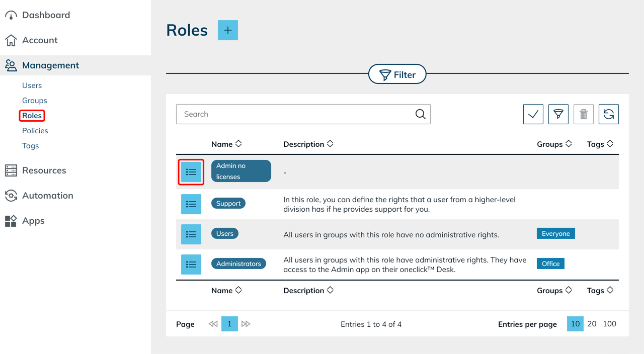Expand the Filter panel

[x=397, y=75]
